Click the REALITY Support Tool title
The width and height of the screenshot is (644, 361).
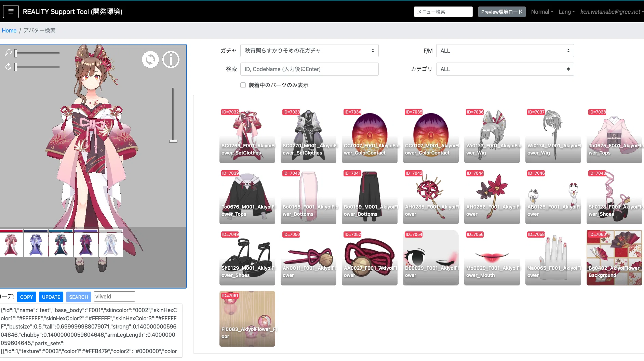click(72, 12)
